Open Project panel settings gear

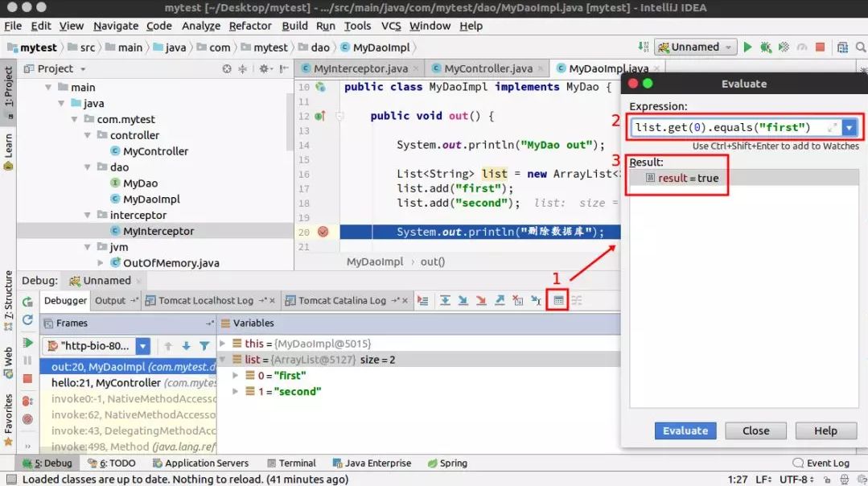(x=264, y=68)
